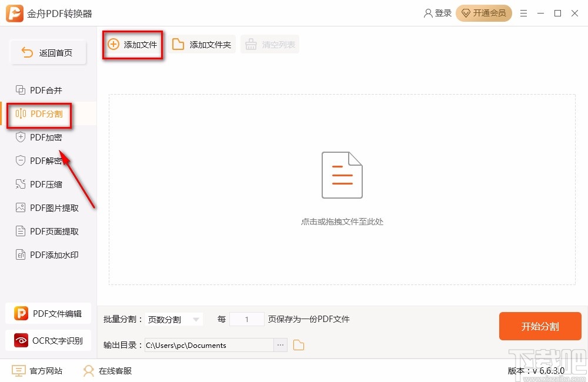Open the 登录 user login
This screenshot has width=588, height=382.
coord(437,13)
